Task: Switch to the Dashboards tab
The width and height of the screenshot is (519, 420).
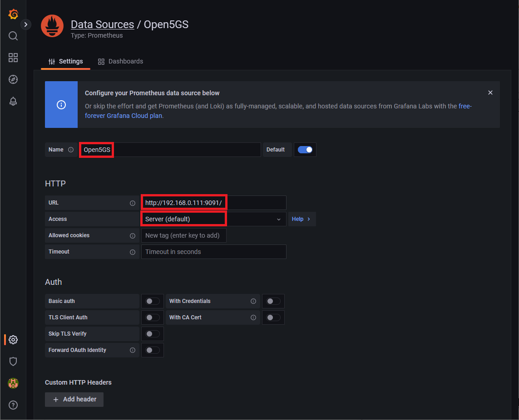Action: click(120, 62)
